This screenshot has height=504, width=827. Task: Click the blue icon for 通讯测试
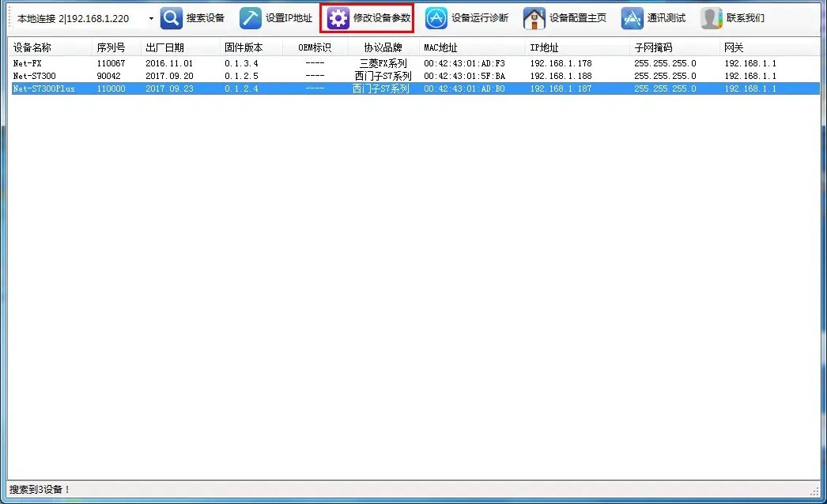pyautogui.click(x=632, y=18)
